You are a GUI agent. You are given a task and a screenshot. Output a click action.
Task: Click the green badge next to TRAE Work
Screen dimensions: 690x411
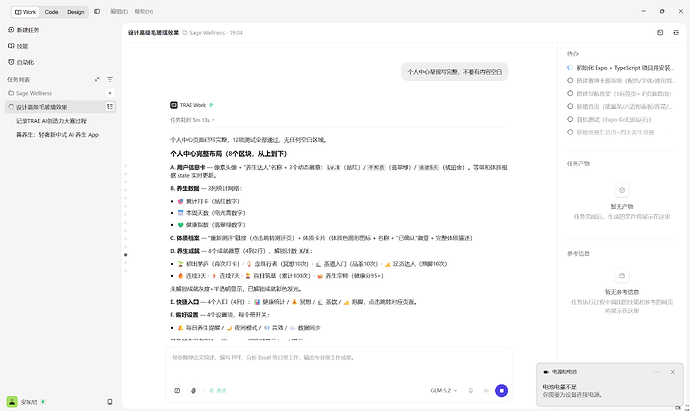pyautogui.click(x=211, y=105)
